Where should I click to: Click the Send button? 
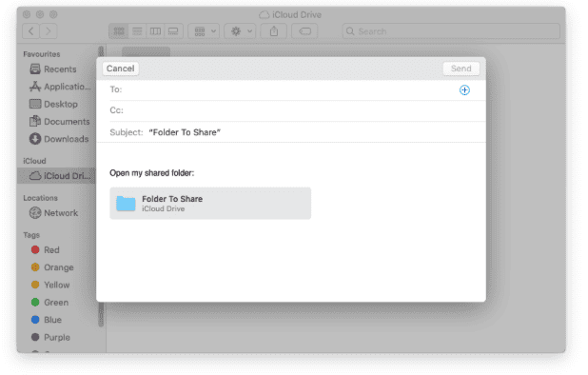(461, 69)
